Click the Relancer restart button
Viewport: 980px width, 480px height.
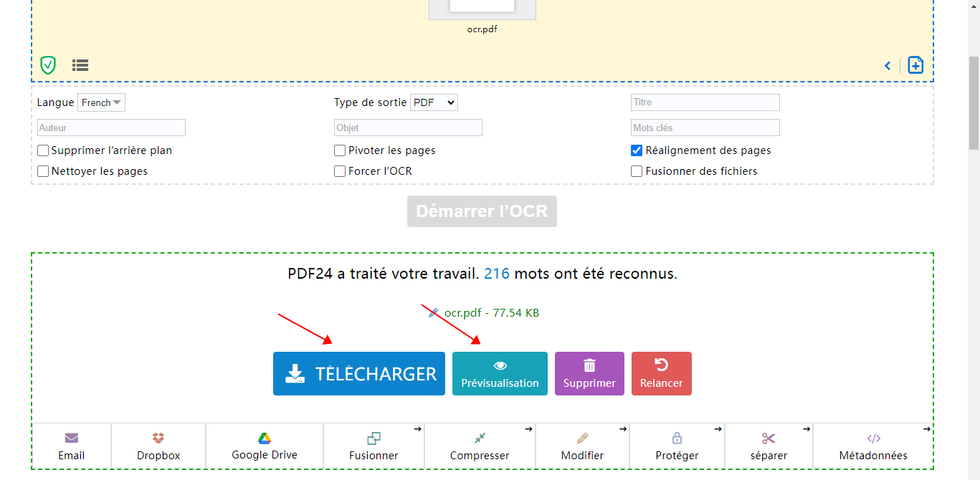(x=662, y=373)
